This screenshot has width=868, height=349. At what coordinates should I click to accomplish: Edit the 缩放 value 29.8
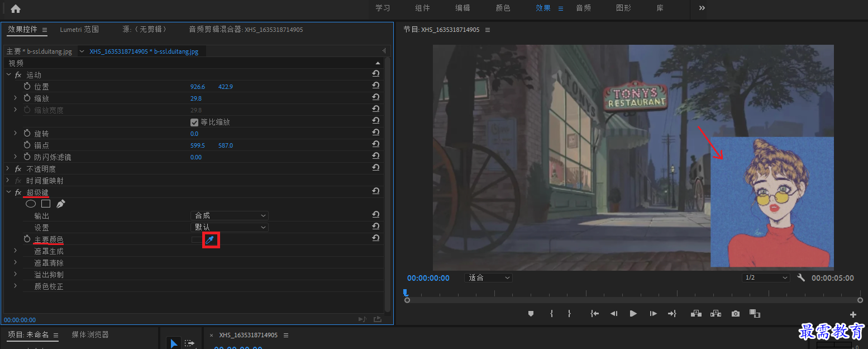pyautogui.click(x=196, y=98)
